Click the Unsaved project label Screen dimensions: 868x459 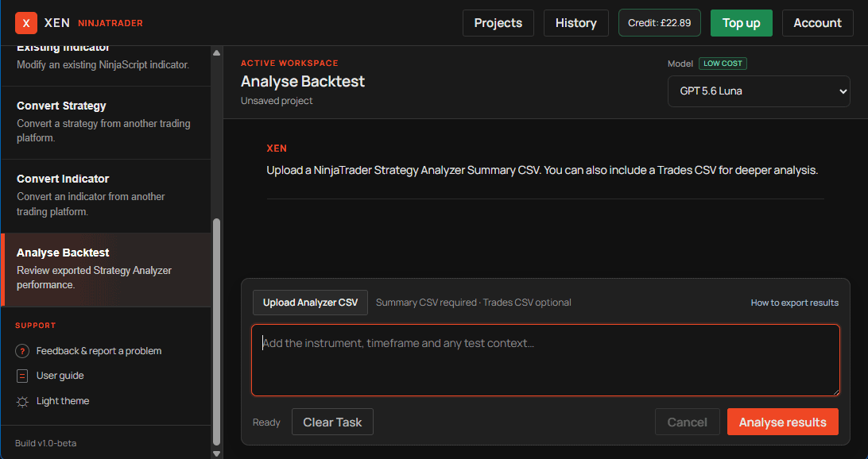tap(277, 101)
